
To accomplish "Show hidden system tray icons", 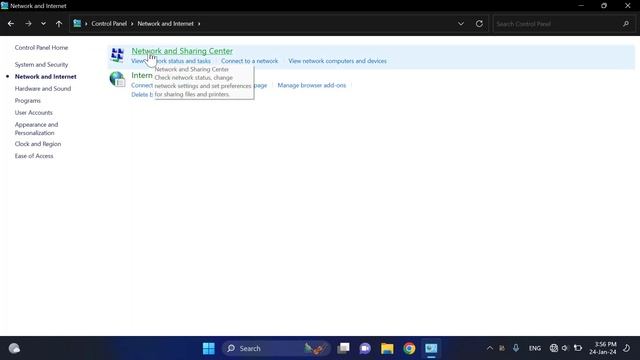I will 489,348.
